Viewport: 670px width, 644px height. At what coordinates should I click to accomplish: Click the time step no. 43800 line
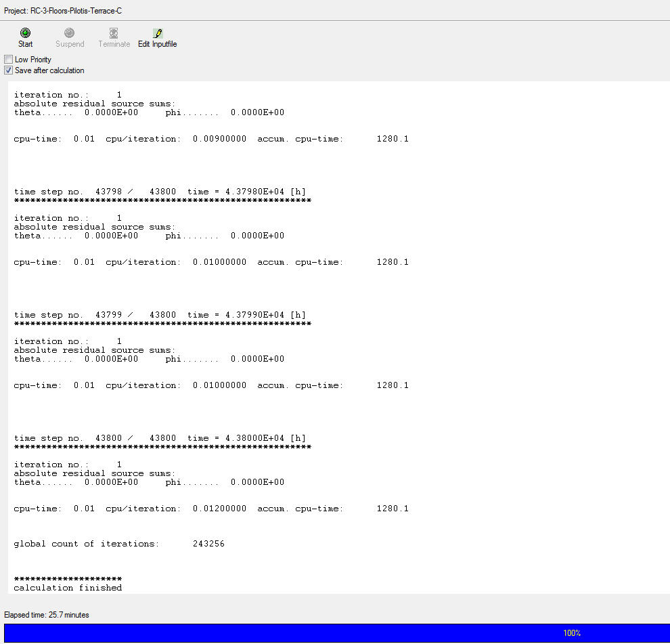click(160, 438)
